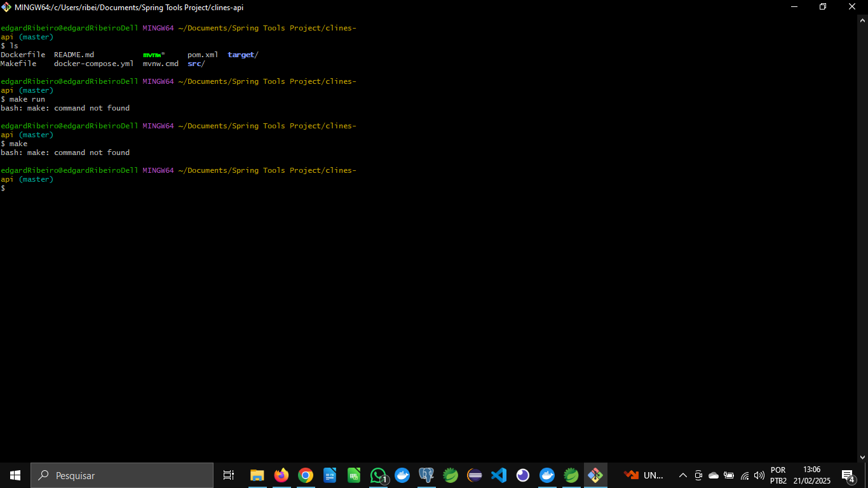Open the Spring leaf icon beside Git Bash

pos(571,475)
